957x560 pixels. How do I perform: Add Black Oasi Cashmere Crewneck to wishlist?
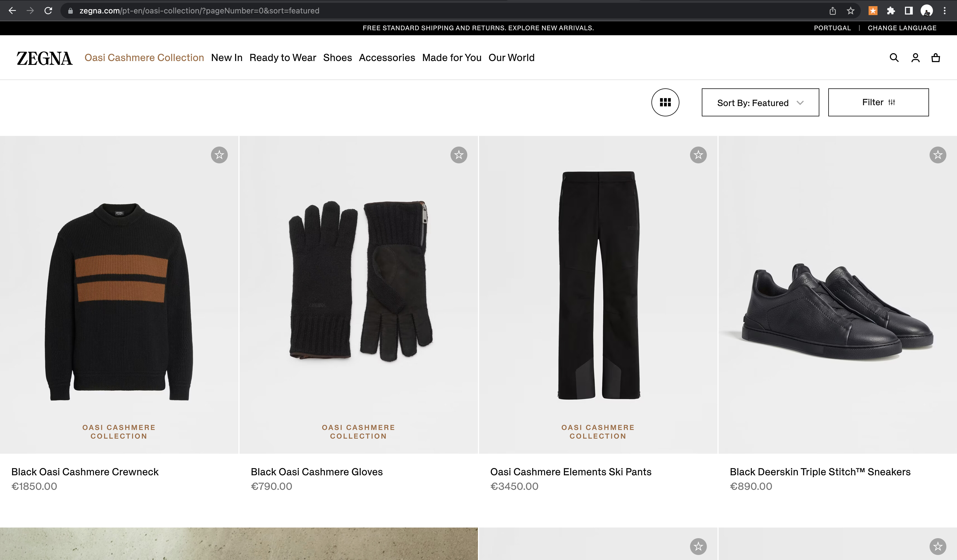(219, 155)
